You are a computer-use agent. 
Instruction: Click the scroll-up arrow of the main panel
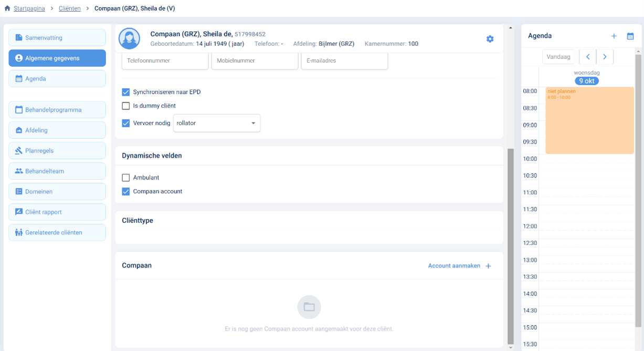[511, 27]
